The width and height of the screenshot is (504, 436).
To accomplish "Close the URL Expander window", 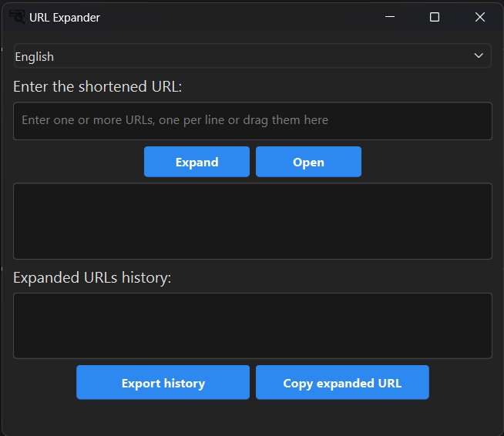I will (x=479, y=17).
